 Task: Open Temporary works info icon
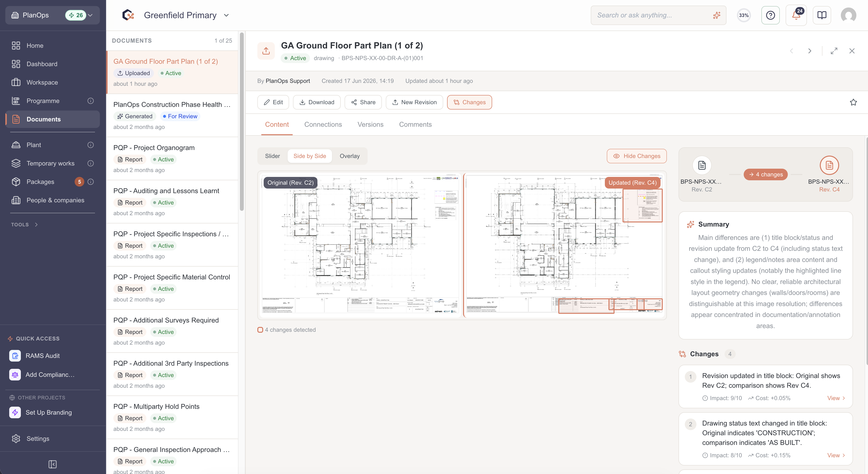91,163
